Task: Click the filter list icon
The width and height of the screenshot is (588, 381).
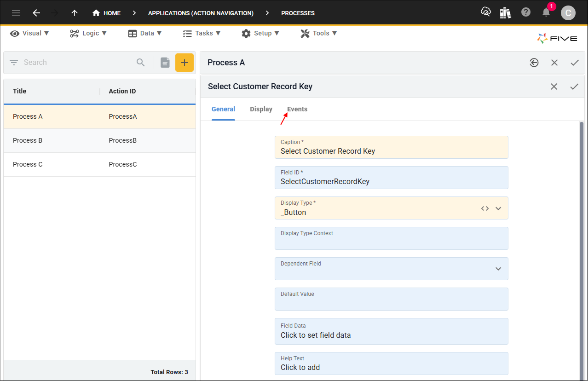Action: point(14,63)
